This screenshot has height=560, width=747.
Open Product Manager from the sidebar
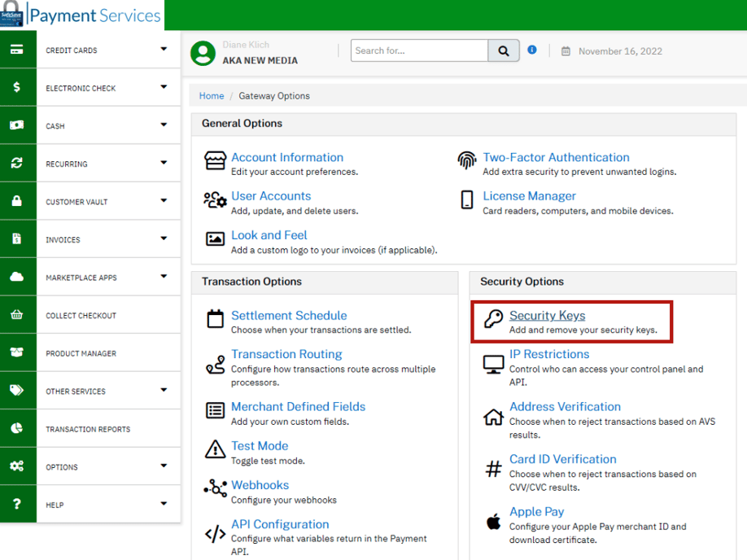click(81, 353)
